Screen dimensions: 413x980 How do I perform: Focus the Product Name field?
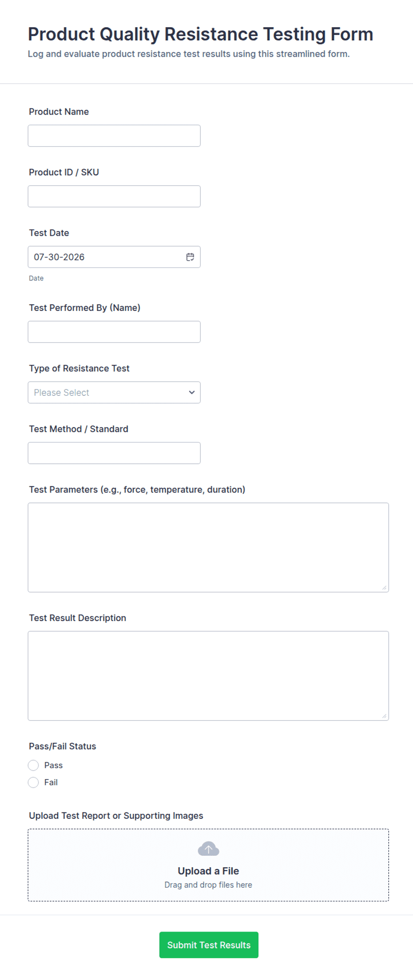[x=114, y=135]
